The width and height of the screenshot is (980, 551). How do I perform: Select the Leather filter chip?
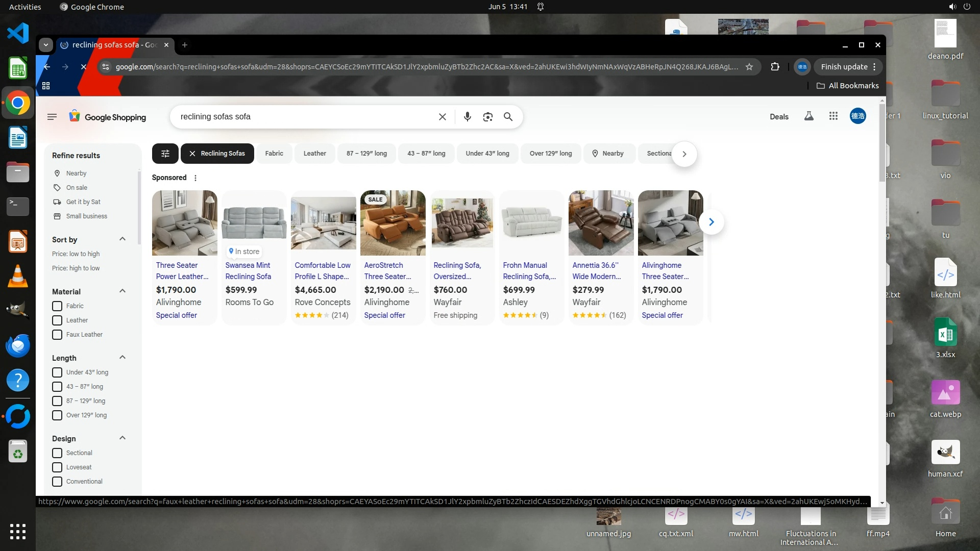pyautogui.click(x=314, y=154)
